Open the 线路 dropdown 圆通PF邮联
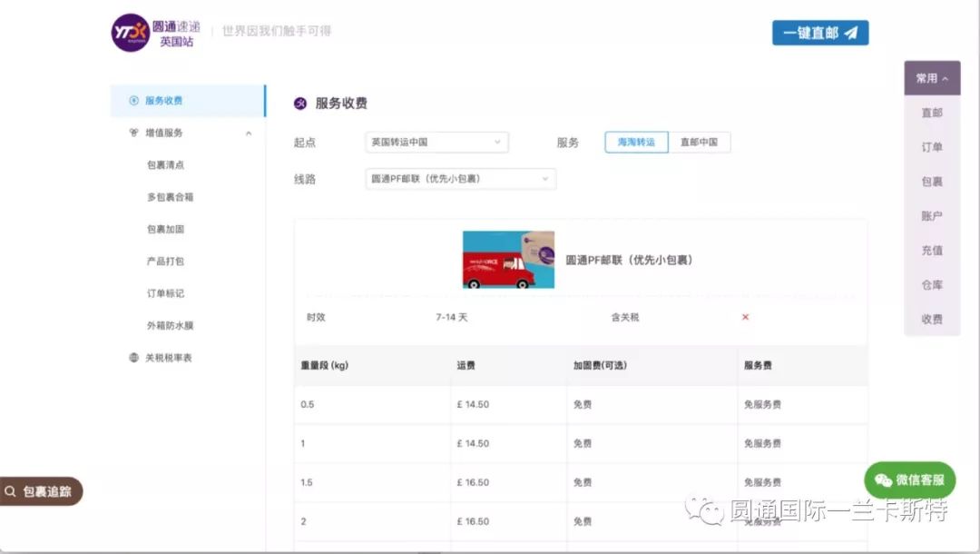 click(459, 179)
